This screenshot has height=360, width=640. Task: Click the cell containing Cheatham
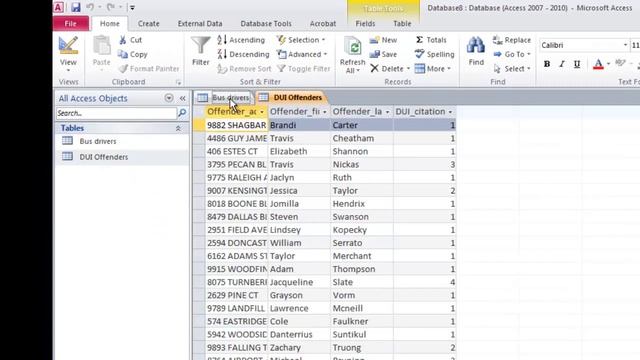point(362,138)
